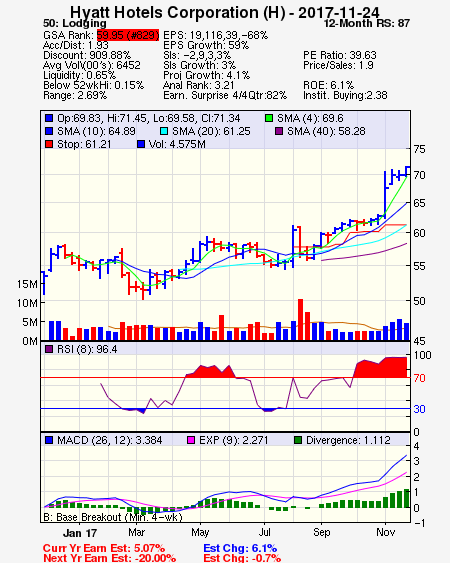Click the 'Sls: -2,9,3,3%' text
The width and height of the screenshot is (450, 563).
(197, 55)
